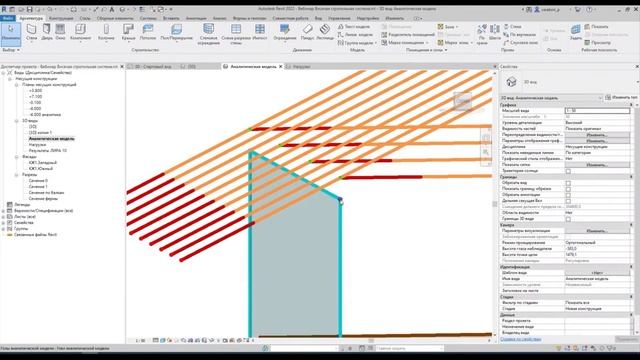640x360 pixels.
Task: Switch to the Конструкция ribbon tab
Action: [x=61, y=18]
